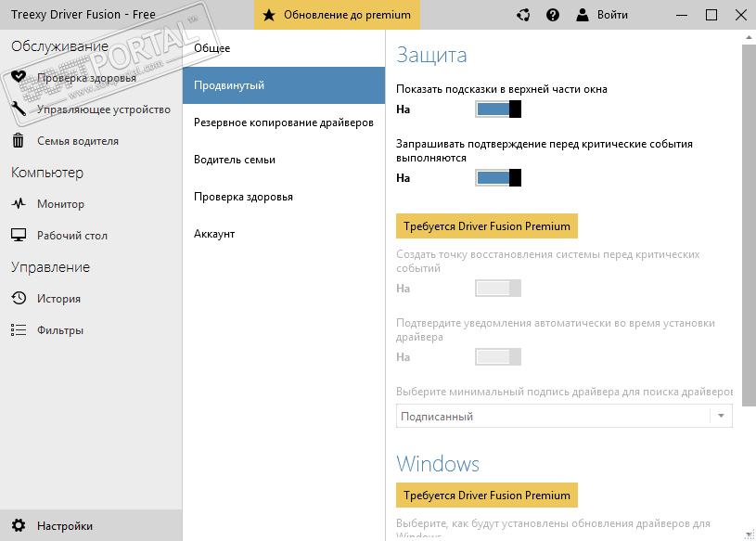The height and width of the screenshot is (541, 756).
Task: Click the clock icon next to История
Action: click(x=19, y=298)
